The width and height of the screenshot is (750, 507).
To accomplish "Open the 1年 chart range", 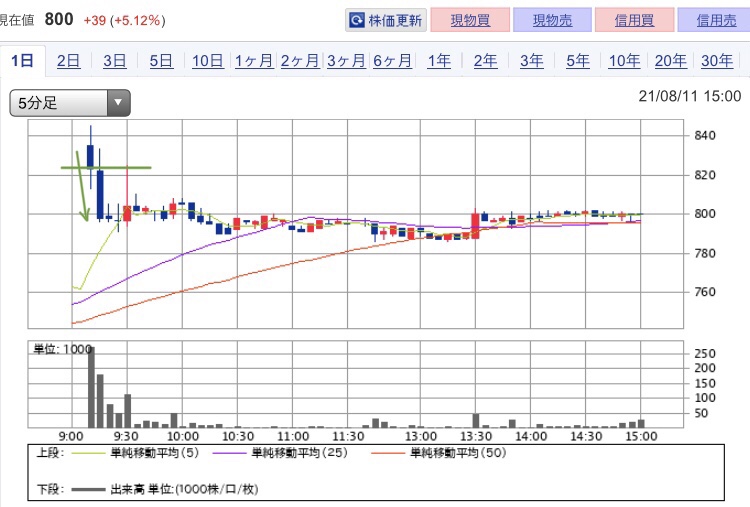I will (x=439, y=61).
